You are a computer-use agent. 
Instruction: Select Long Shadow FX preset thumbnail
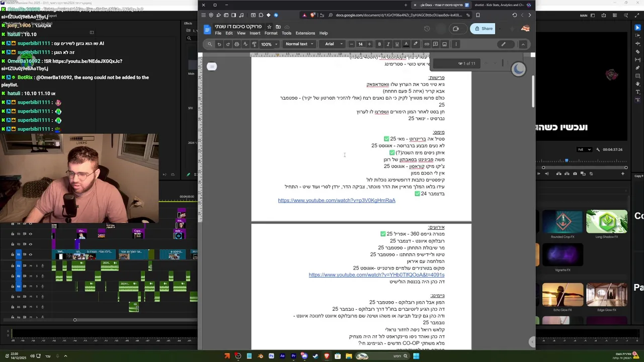(606, 222)
